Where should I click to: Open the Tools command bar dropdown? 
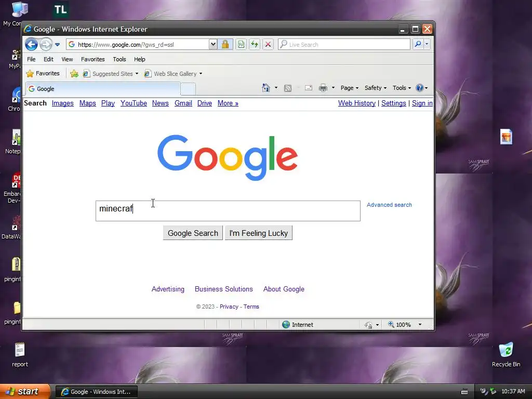402,88
